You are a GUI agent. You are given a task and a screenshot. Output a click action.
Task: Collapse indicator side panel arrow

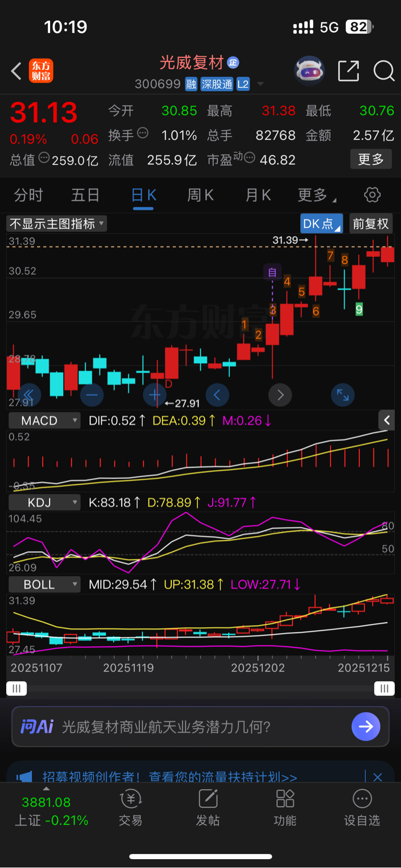386,420
